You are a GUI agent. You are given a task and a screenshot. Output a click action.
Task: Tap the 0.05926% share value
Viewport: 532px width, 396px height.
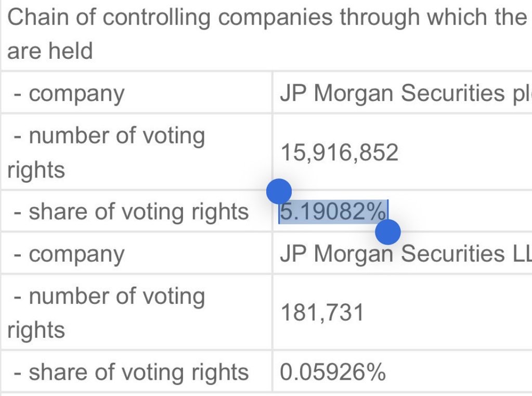pyautogui.click(x=333, y=372)
